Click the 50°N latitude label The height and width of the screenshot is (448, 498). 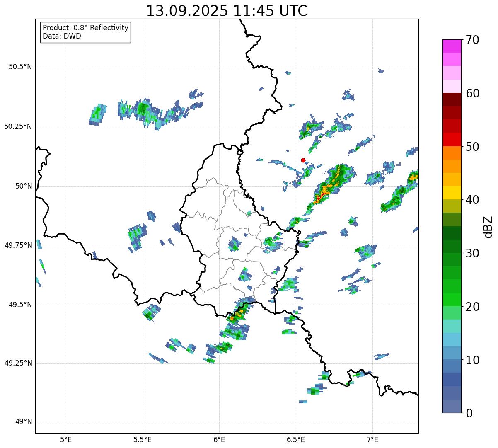pos(24,186)
